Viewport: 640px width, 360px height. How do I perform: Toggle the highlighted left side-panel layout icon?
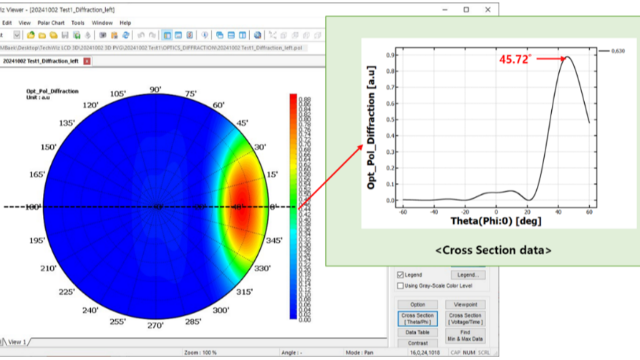[x=167, y=35]
